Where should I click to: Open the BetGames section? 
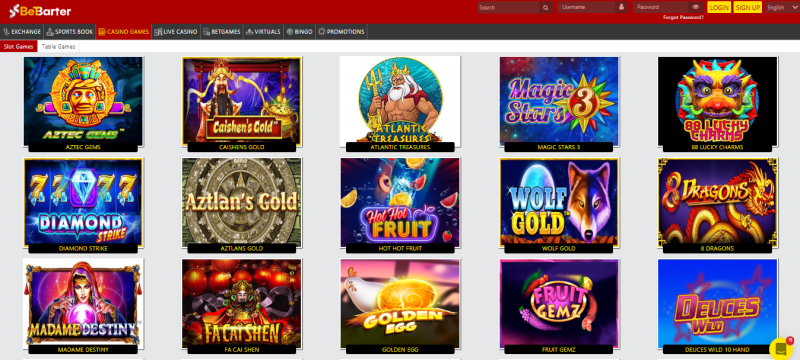[x=222, y=32]
